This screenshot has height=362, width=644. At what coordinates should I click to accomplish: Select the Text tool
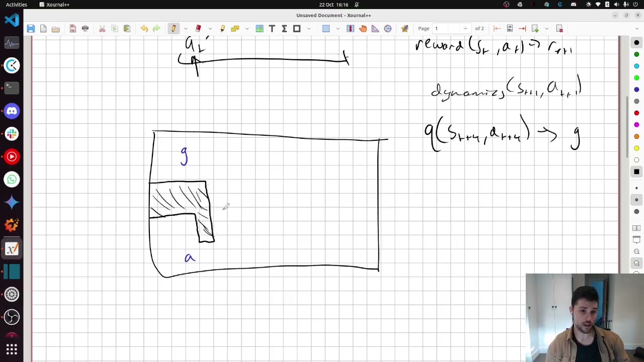click(272, 29)
